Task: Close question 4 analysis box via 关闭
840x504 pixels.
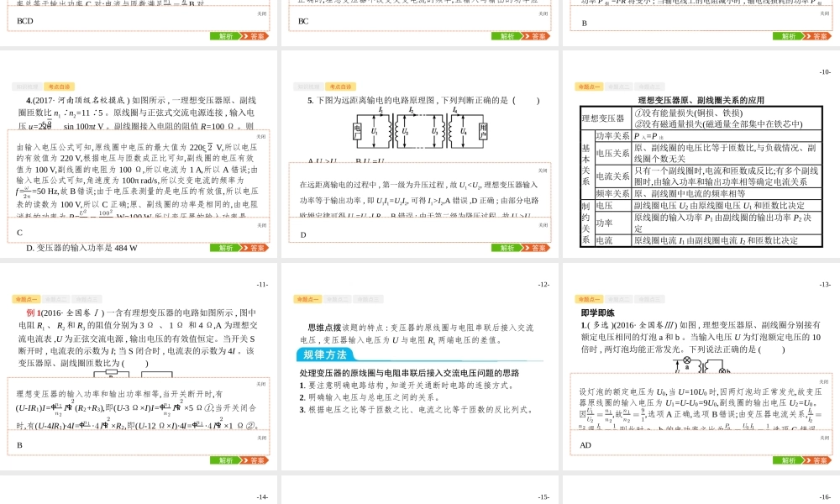Action: (x=261, y=136)
